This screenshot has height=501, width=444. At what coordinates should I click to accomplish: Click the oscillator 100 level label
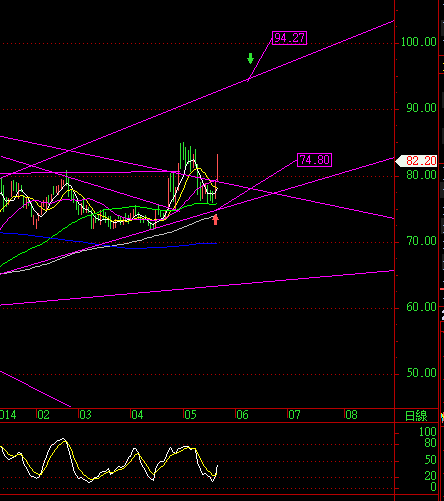428,432
